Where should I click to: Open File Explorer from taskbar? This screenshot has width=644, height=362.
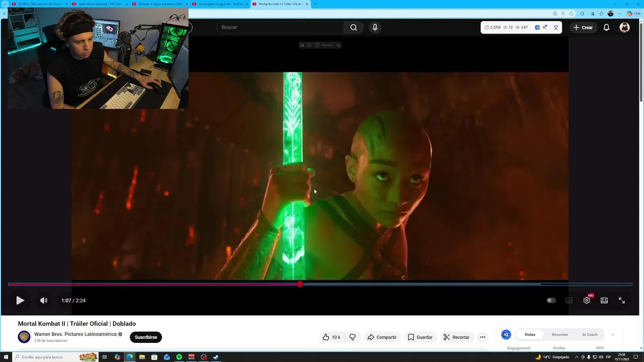click(x=142, y=357)
